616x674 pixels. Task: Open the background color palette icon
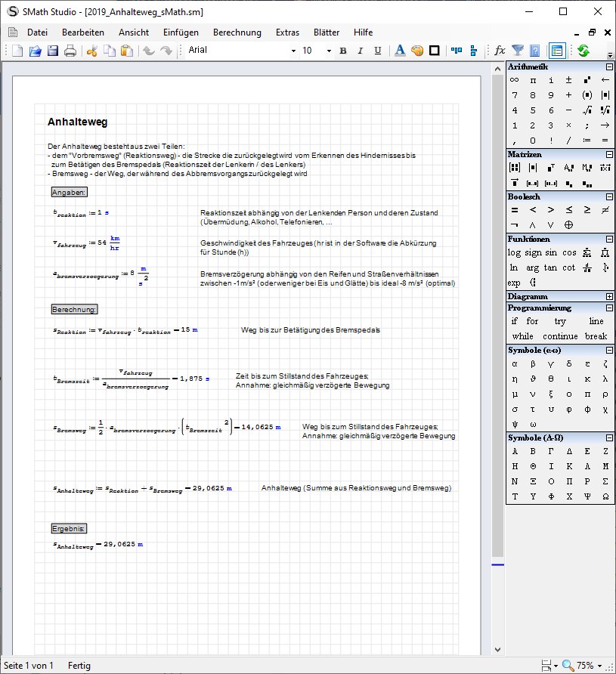417,51
